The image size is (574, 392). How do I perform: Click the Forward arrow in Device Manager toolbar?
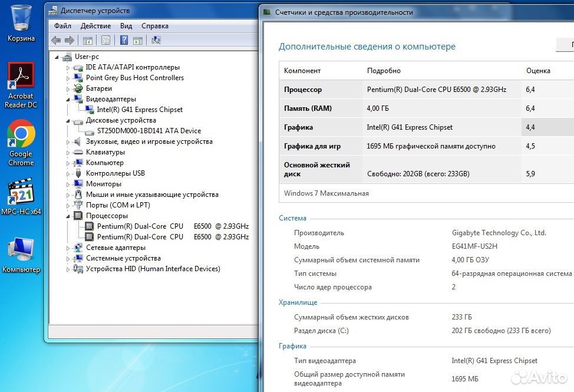pos(70,40)
